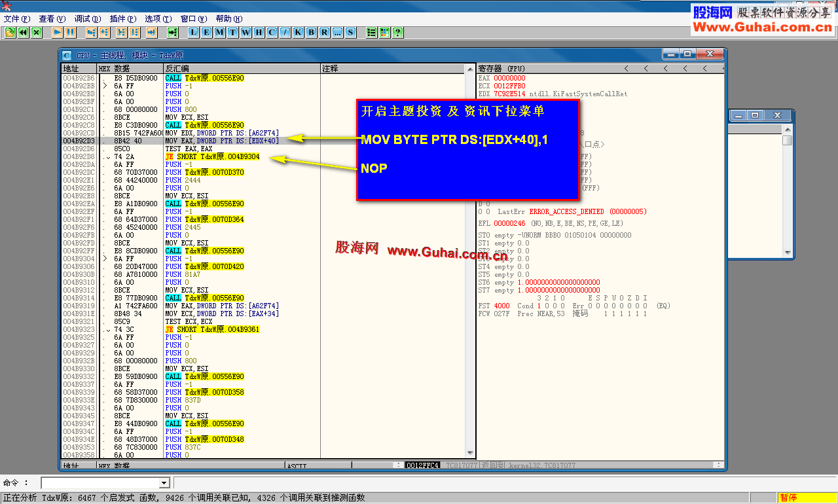Click the Help question mark icon
Image resolution: width=838 pixels, height=504 pixels.
[398, 32]
